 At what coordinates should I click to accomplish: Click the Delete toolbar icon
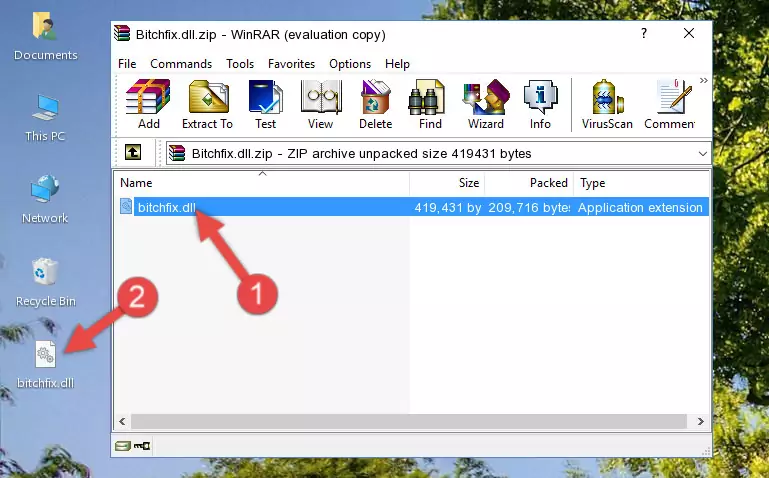point(376,104)
